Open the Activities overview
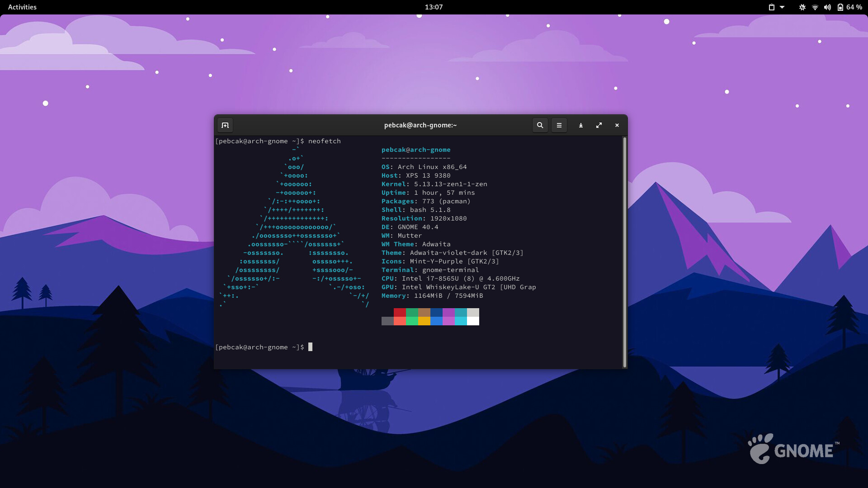Screen dimensions: 868x488 (x=22, y=7)
